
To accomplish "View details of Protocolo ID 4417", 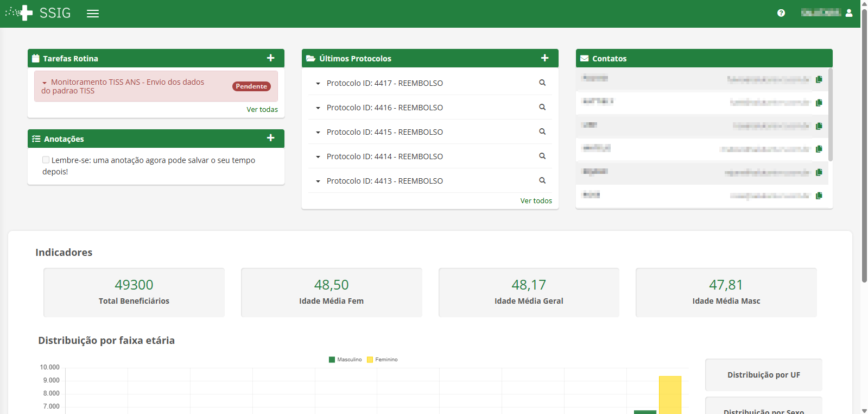I will click(542, 83).
